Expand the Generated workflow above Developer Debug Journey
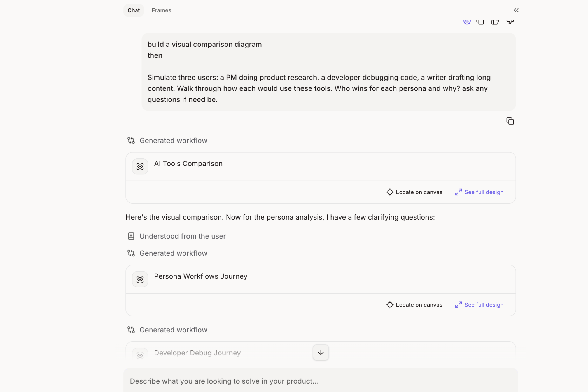 click(x=173, y=330)
